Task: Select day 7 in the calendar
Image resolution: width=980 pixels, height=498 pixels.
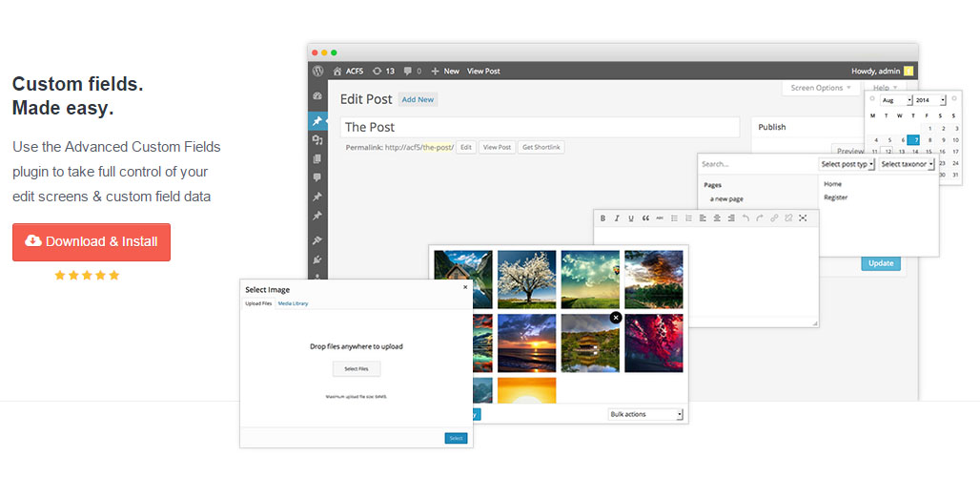Action: click(914, 140)
